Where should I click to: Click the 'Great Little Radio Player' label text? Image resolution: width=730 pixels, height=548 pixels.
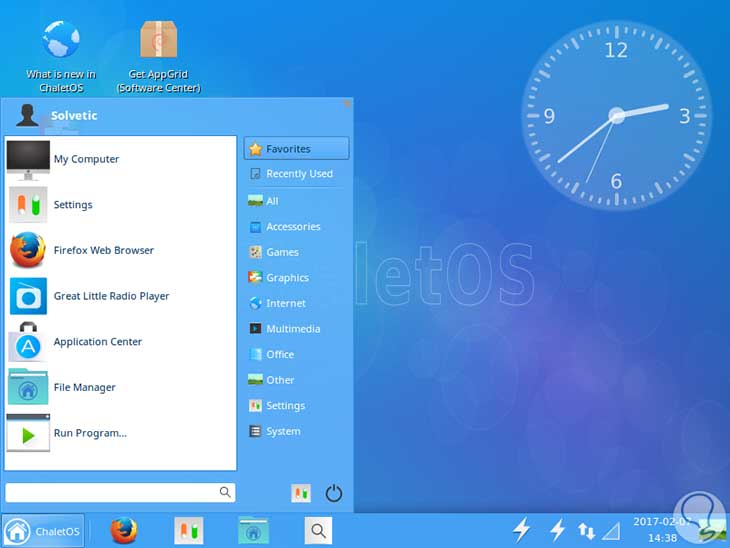click(112, 296)
